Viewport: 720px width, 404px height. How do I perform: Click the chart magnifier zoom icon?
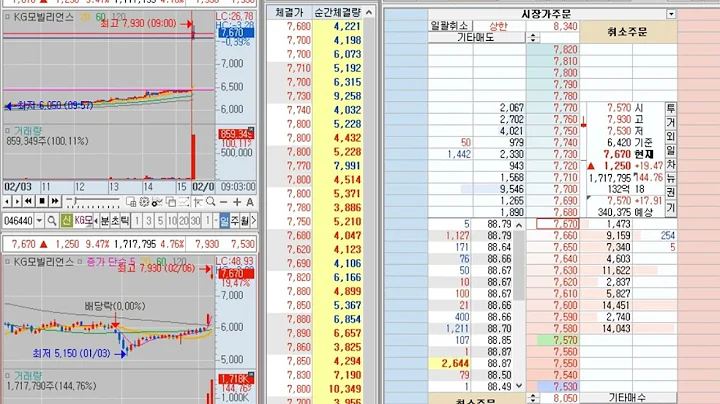point(211,202)
